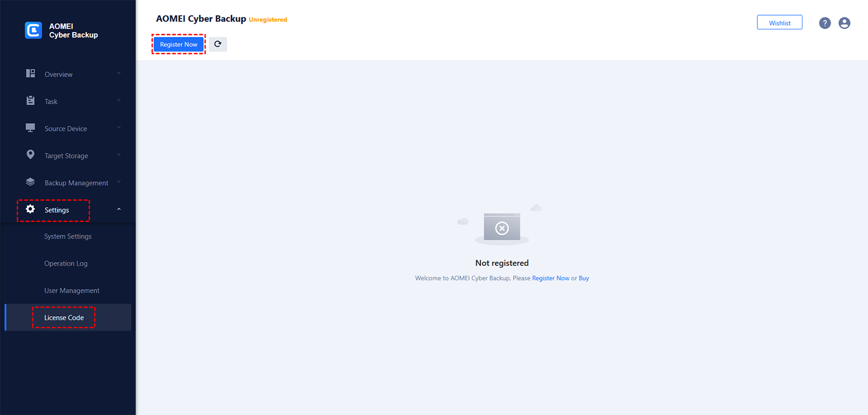868x415 pixels.
Task: Click the Source Device monitor icon
Action: point(30,127)
